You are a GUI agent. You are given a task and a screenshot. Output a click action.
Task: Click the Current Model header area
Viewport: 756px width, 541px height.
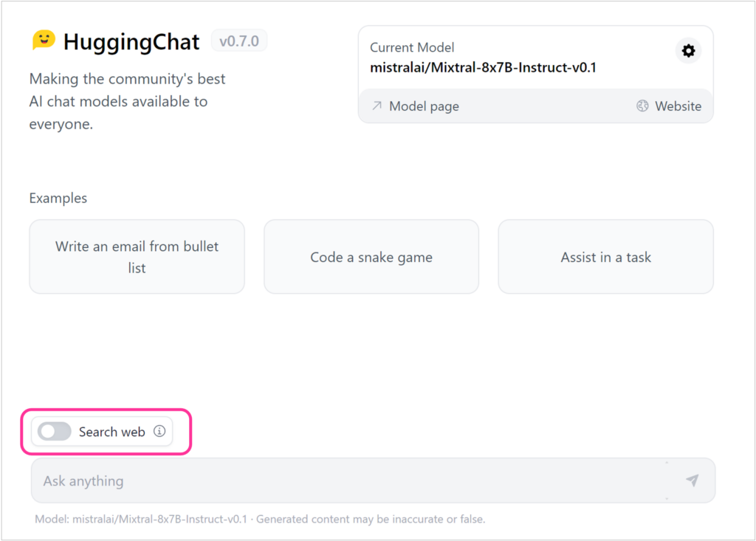click(412, 46)
